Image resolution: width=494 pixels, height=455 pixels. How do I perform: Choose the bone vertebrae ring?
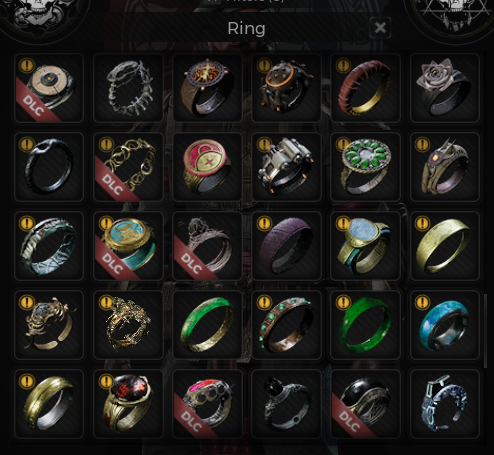pos(128,88)
